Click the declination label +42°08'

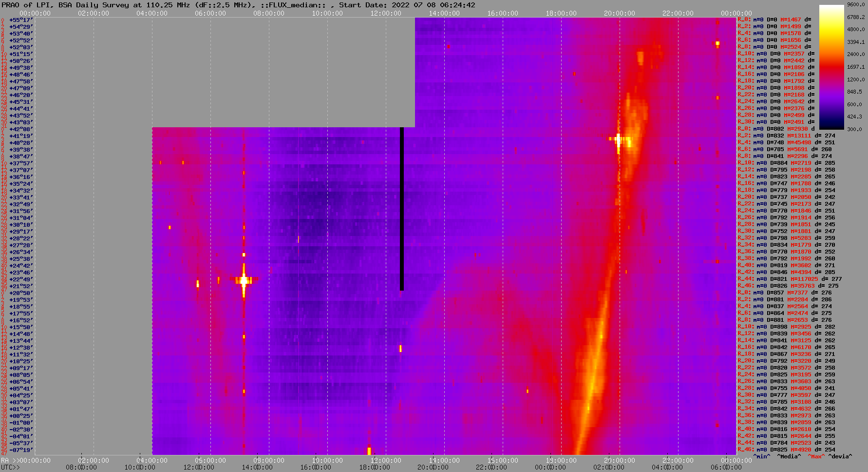click(x=21, y=129)
